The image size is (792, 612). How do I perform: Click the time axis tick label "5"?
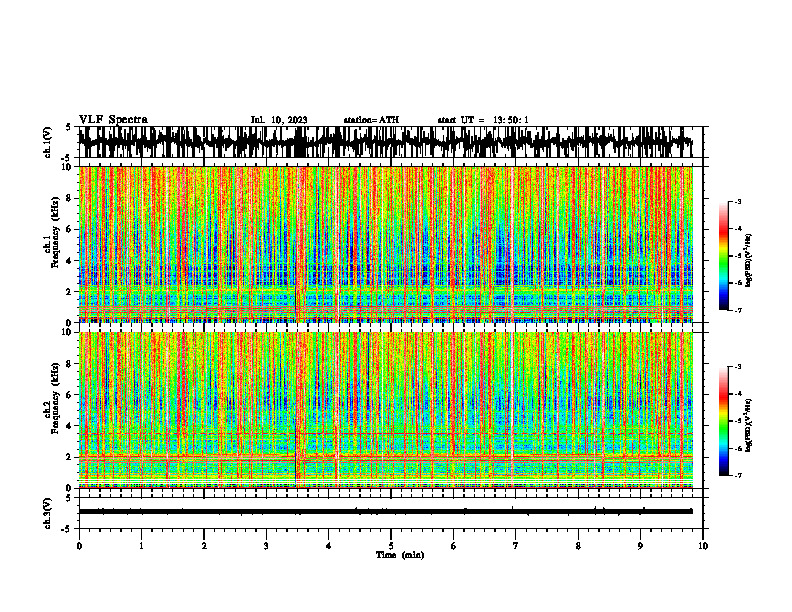(391, 546)
